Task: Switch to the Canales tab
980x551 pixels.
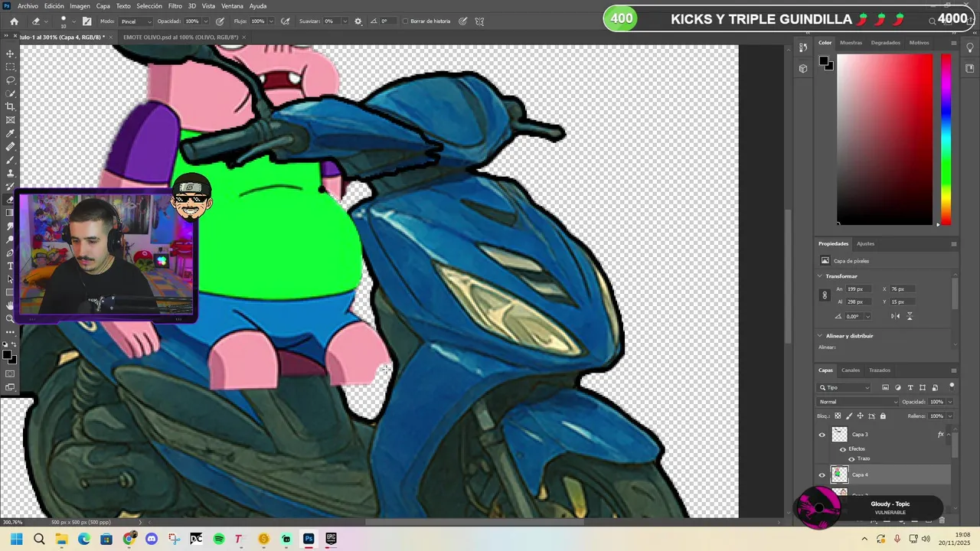Action: pos(851,370)
